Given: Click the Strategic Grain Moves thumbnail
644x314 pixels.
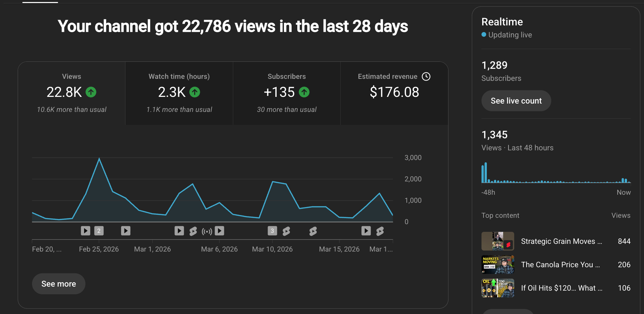Looking at the screenshot, I should click(x=498, y=241).
